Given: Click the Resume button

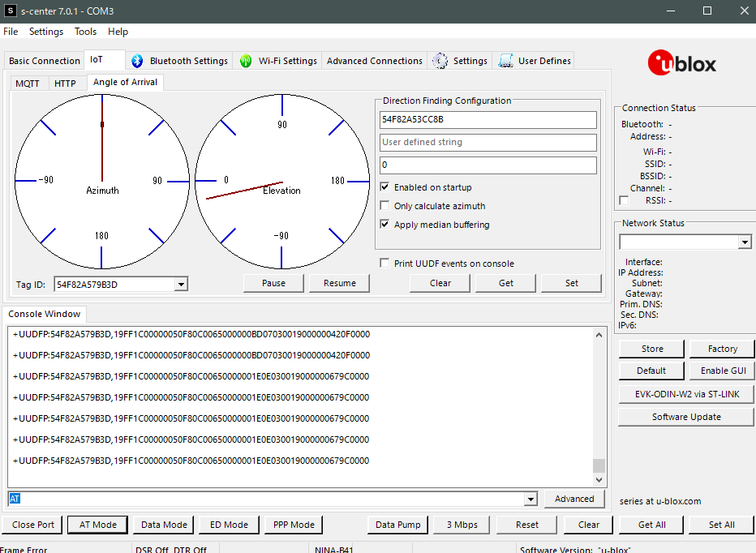Looking at the screenshot, I should [339, 283].
